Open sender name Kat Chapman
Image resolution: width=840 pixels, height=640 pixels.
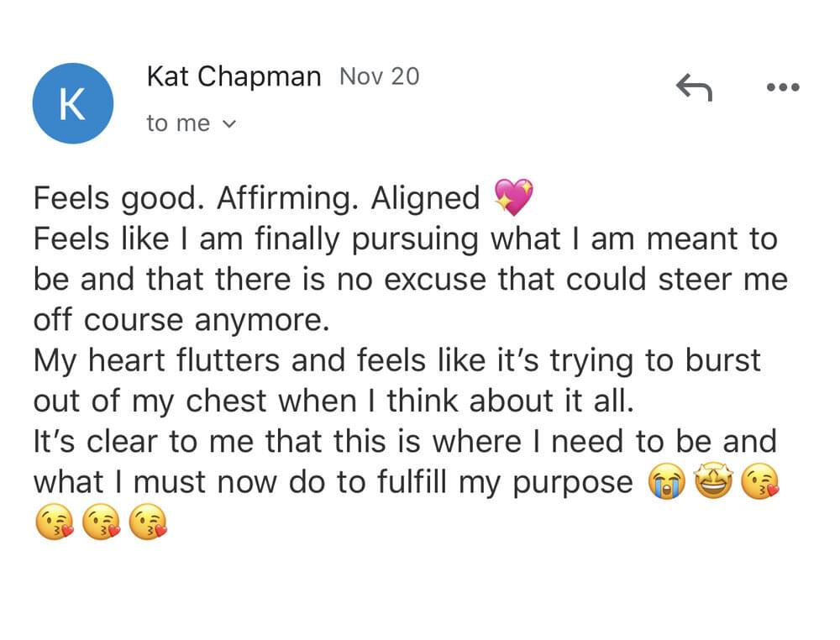click(x=234, y=76)
